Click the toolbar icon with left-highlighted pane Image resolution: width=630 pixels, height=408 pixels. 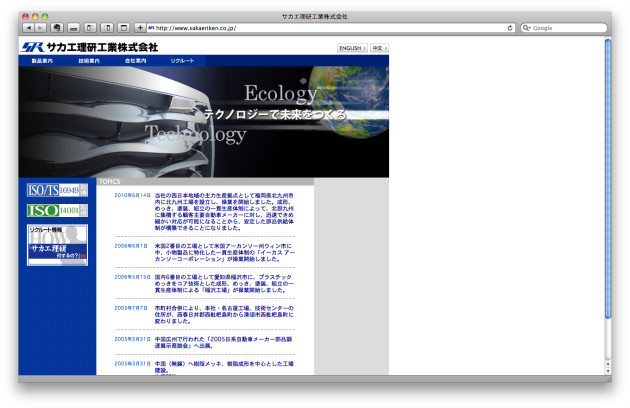point(90,28)
